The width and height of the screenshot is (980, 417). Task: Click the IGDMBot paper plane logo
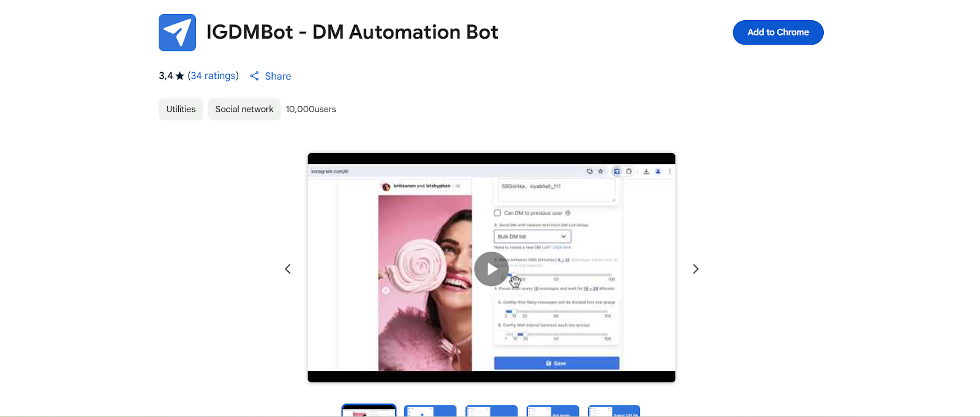[x=177, y=32]
